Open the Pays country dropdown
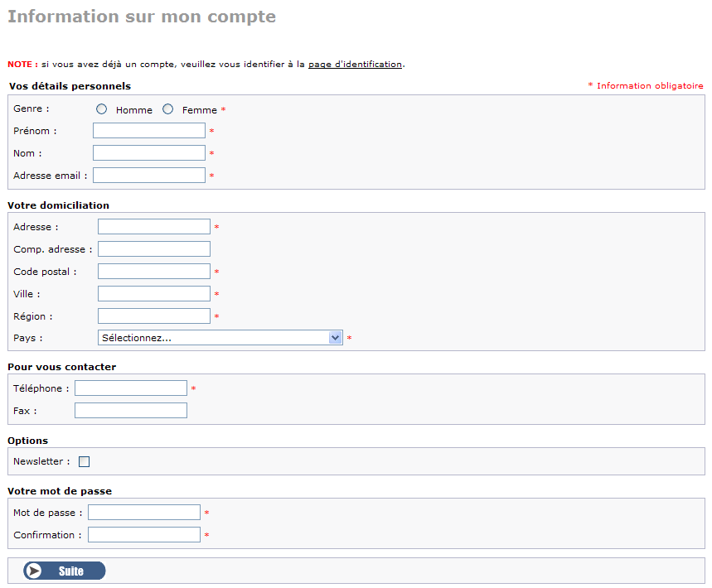Screen dimensions: 712x588 click(220, 338)
